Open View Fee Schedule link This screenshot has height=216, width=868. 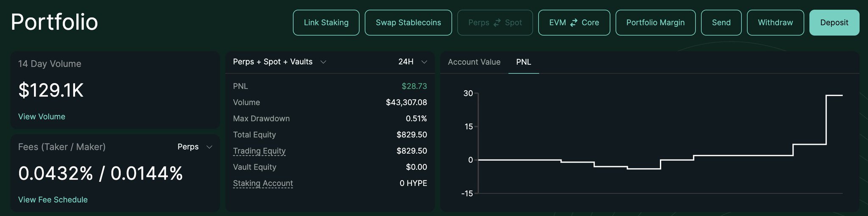pyautogui.click(x=53, y=199)
